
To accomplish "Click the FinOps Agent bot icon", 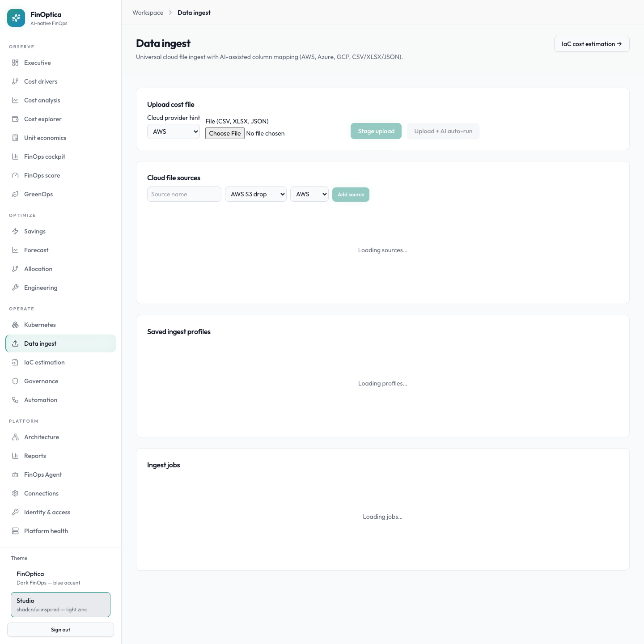I will 15,475.
